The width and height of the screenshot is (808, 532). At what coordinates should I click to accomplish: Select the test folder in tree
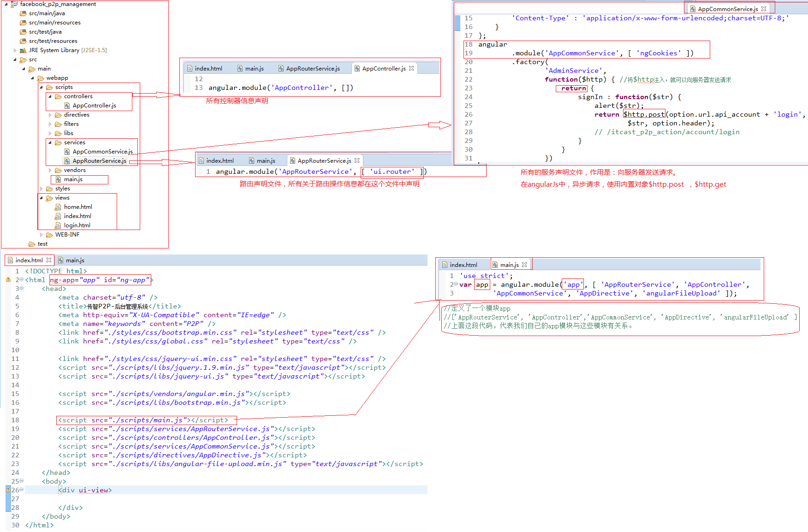pos(42,244)
